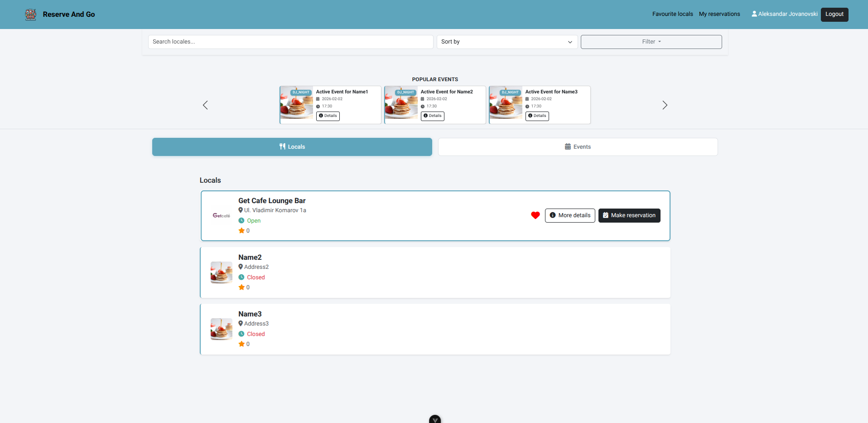Open Details for Active Event for Name2
Viewport: 868px width, 423px height.
point(432,116)
